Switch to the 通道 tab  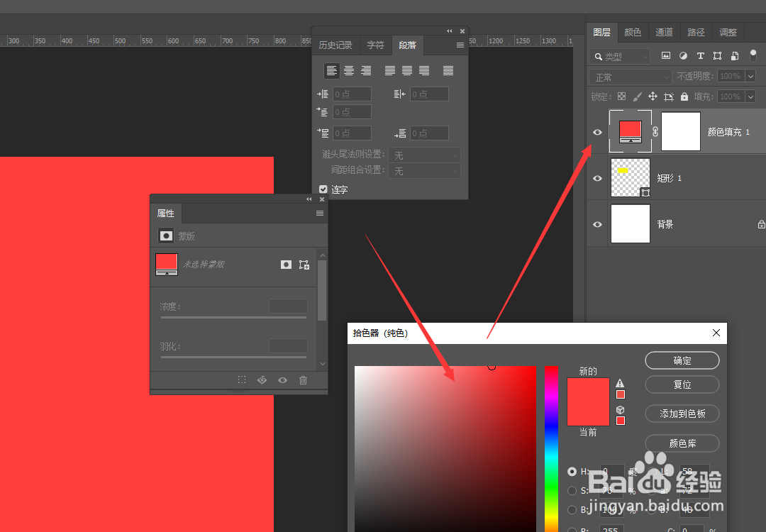pyautogui.click(x=664, y=32)
